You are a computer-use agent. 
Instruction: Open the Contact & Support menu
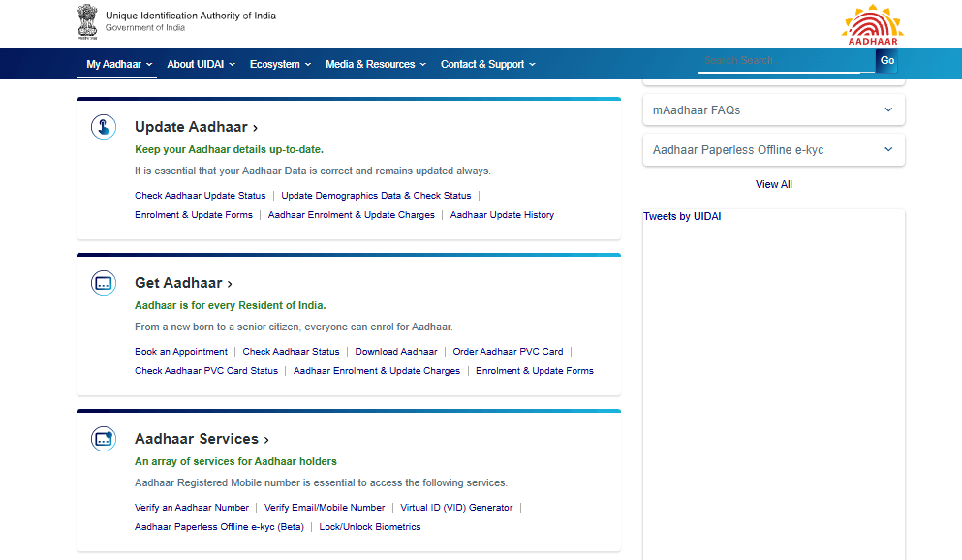click(487, 64)
